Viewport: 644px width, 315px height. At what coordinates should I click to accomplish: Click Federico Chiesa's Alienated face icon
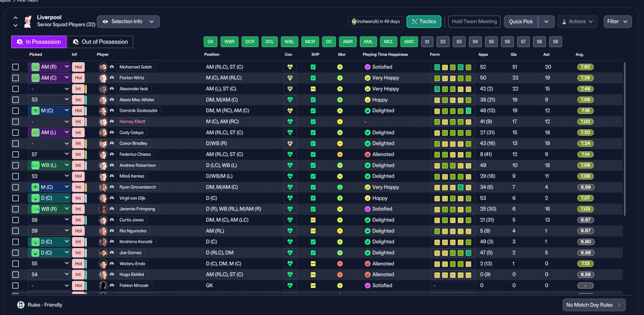[367, 154]
